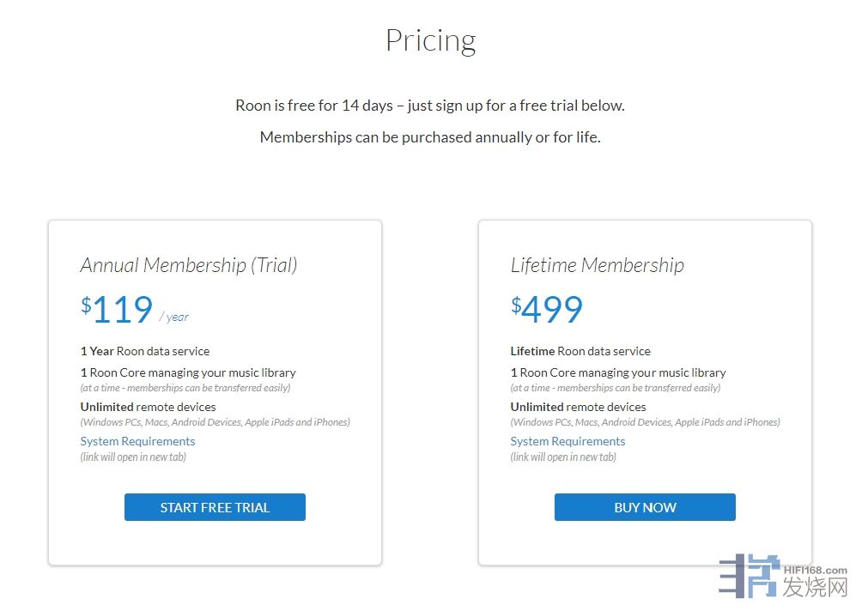Click "Unlimited remote devices" in Annual Membership card
868x611 pixels.
148,407
